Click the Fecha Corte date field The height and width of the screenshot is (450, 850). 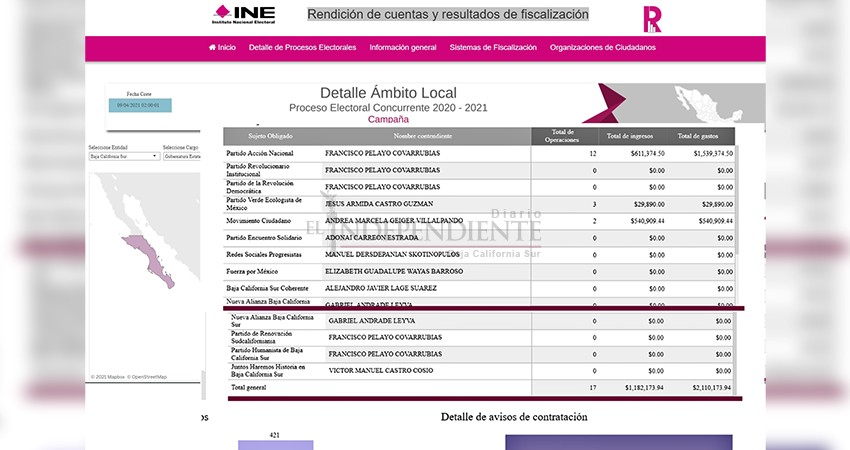[x=140, y=105]
